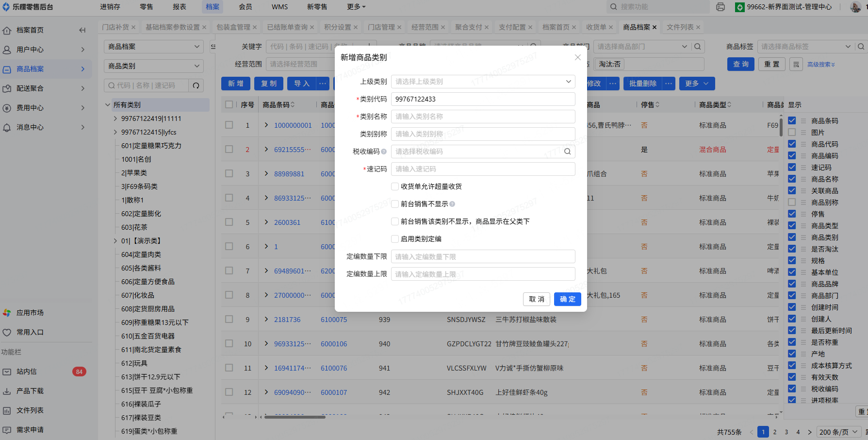Click the tax code search magnifier icon

point(567,152)
